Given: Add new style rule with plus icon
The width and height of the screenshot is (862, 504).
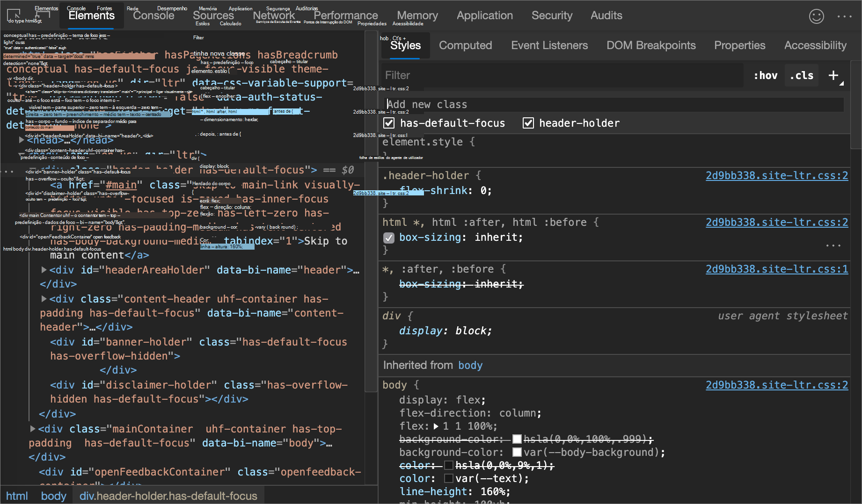Looking at the screenshot, I should pos(833,75).
